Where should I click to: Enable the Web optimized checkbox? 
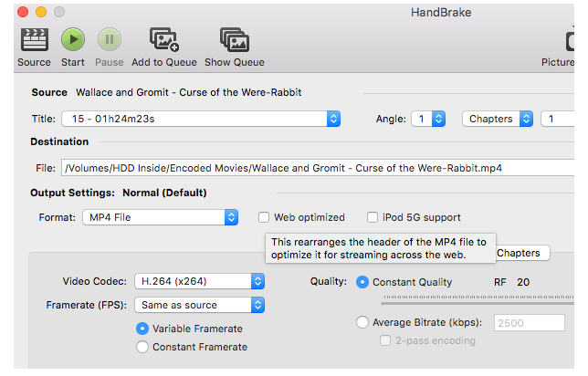(264, 218)
